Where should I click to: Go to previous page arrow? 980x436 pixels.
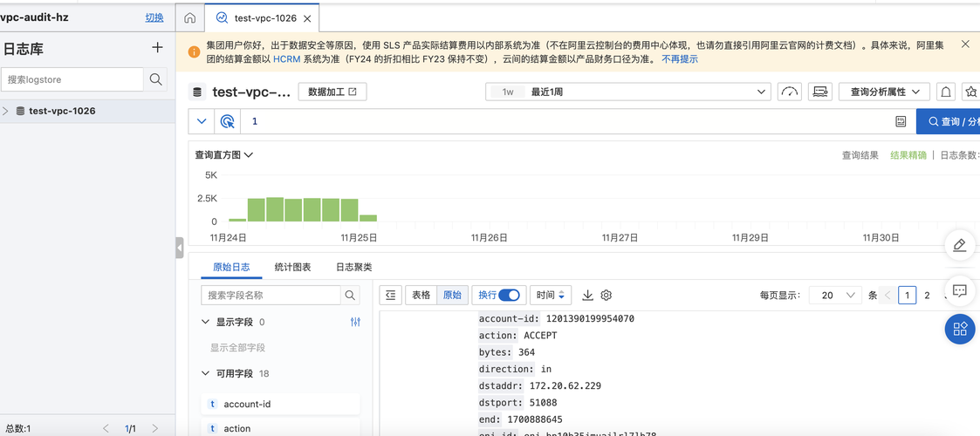(887, 296)
